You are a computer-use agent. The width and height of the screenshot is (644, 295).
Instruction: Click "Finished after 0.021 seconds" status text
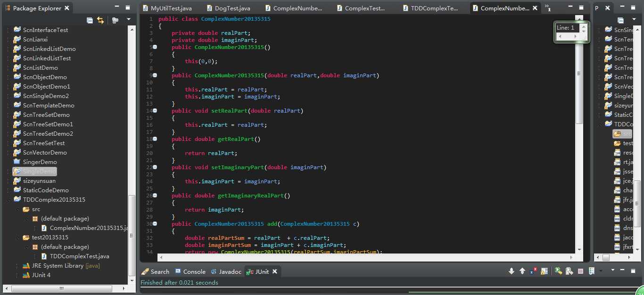(x=179, y=283)
